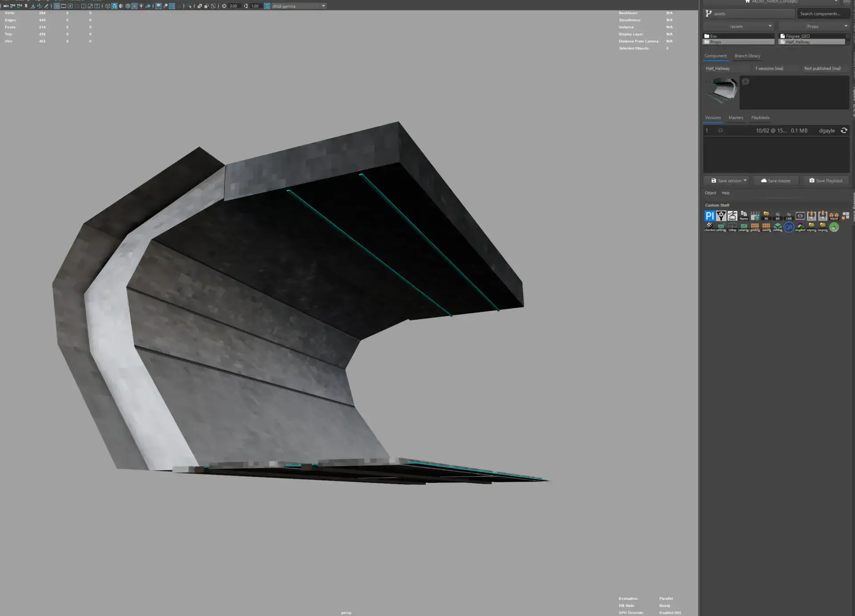The height and width of the screenshot is (616, 855).
Task: Click the refresh icon on version 1
Action: tap(843, 131)
